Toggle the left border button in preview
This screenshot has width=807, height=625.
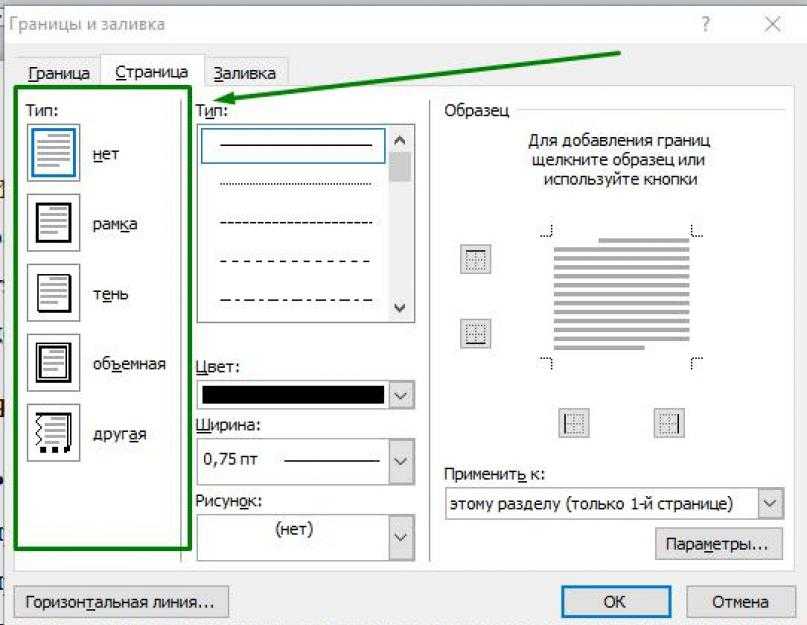coord(574,423)
